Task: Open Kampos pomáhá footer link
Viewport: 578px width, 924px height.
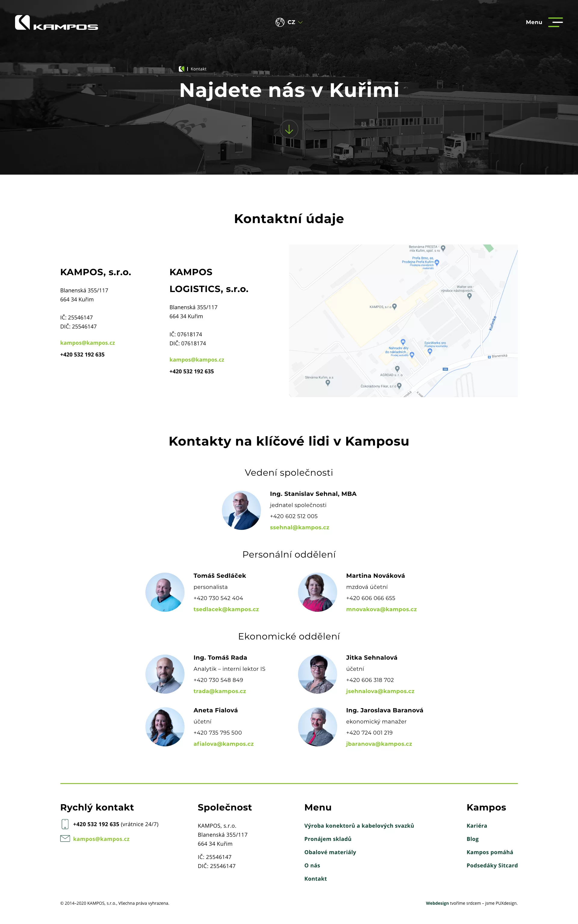Action: click(x=490, y=852)
